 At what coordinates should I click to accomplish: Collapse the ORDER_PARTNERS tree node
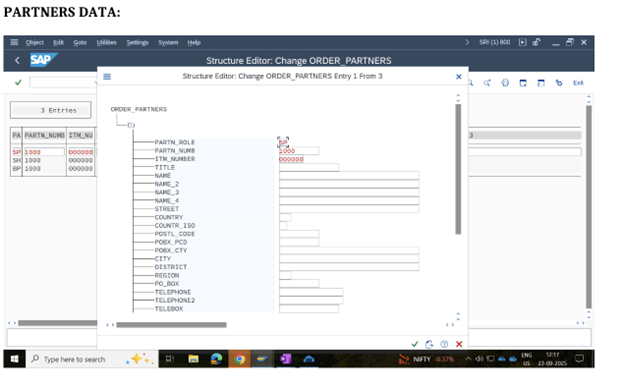pyautogui.click(x=131, y=125)
